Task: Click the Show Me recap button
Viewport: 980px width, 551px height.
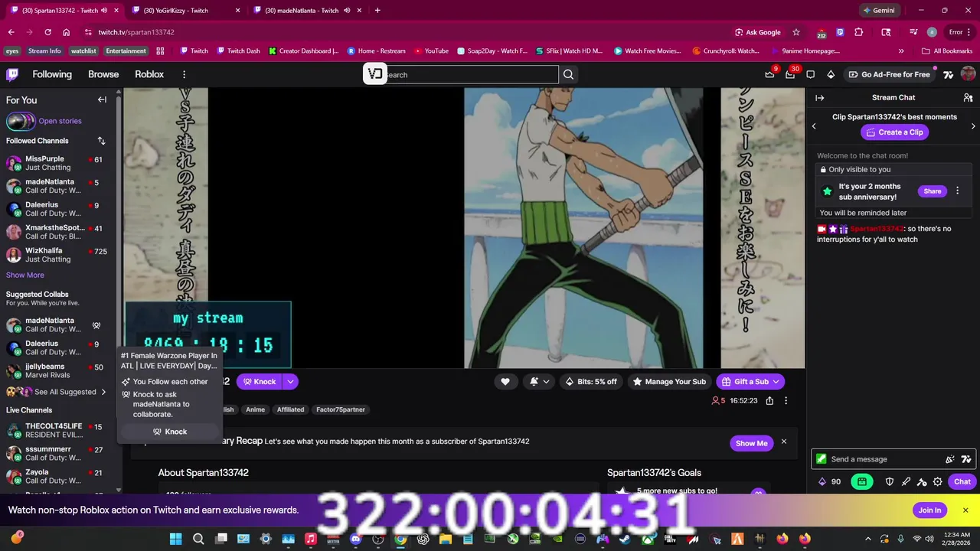Action: [751, 443]
